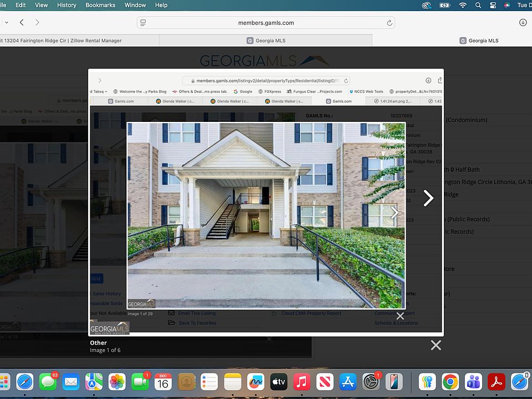532x399 pixels.
Task: Click the 'Other' image caption
Action: (99, 342)
